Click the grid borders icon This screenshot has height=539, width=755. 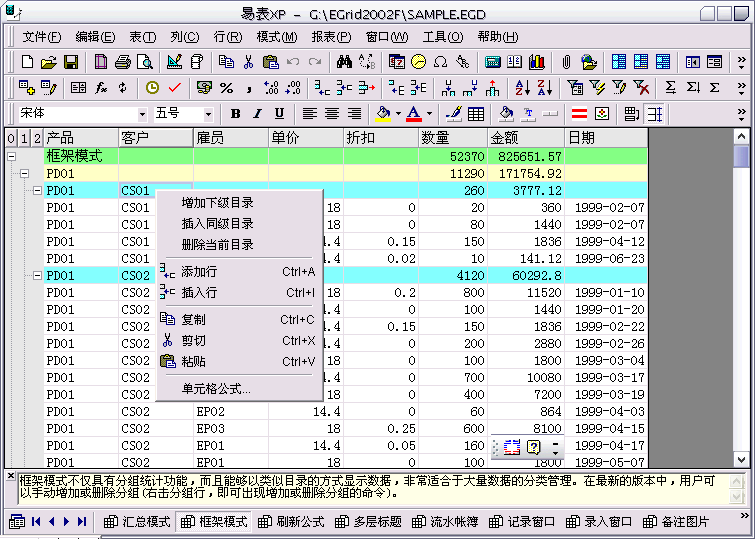click(476, 114)
